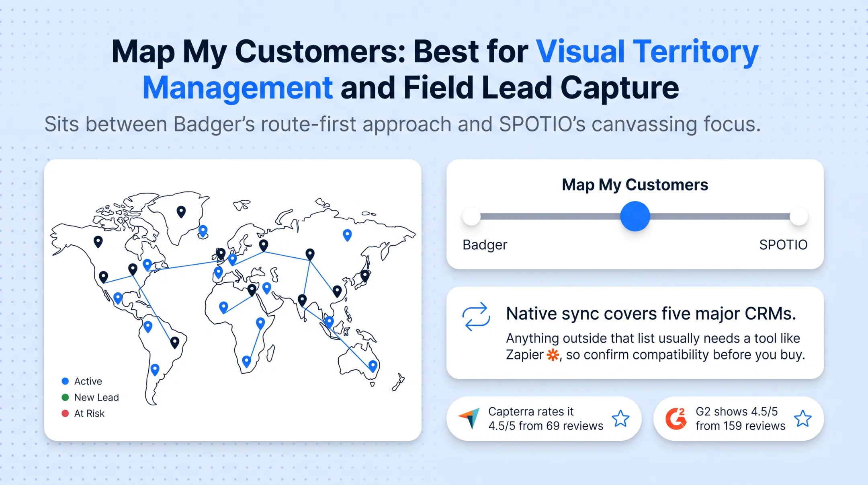Click the 'Active' legend label
The image size is (868, 485).
(88, 381)
